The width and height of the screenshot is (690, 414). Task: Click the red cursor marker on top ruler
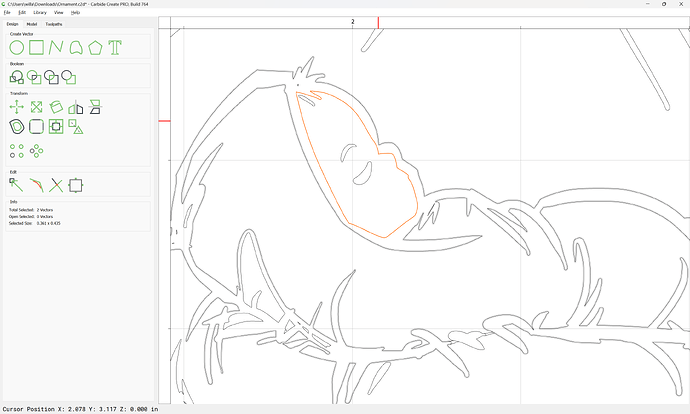point(378,23)
